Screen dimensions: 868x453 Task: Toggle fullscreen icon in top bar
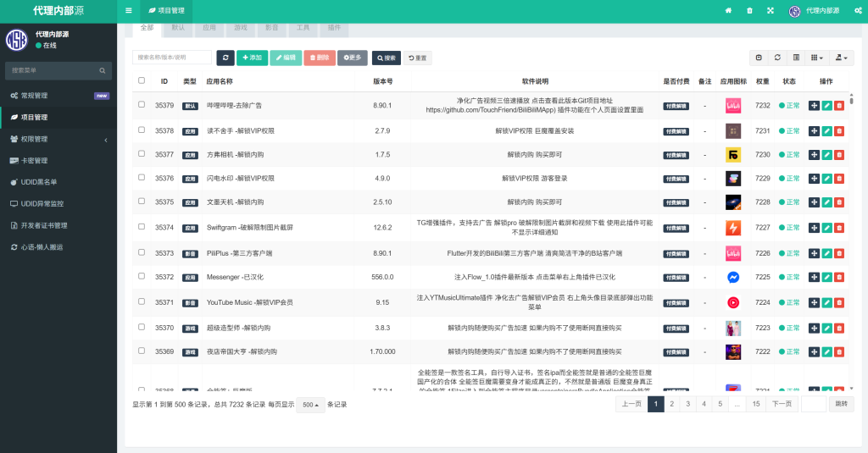tap(770, 10)
